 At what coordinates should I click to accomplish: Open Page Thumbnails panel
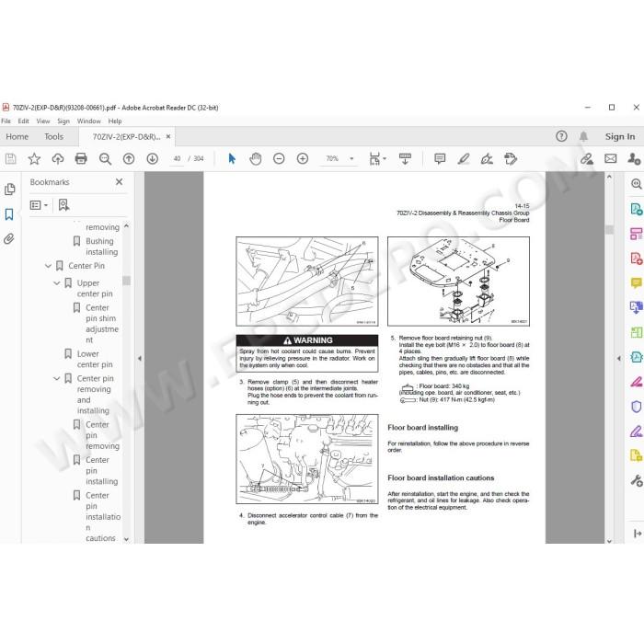coord(9,190)
